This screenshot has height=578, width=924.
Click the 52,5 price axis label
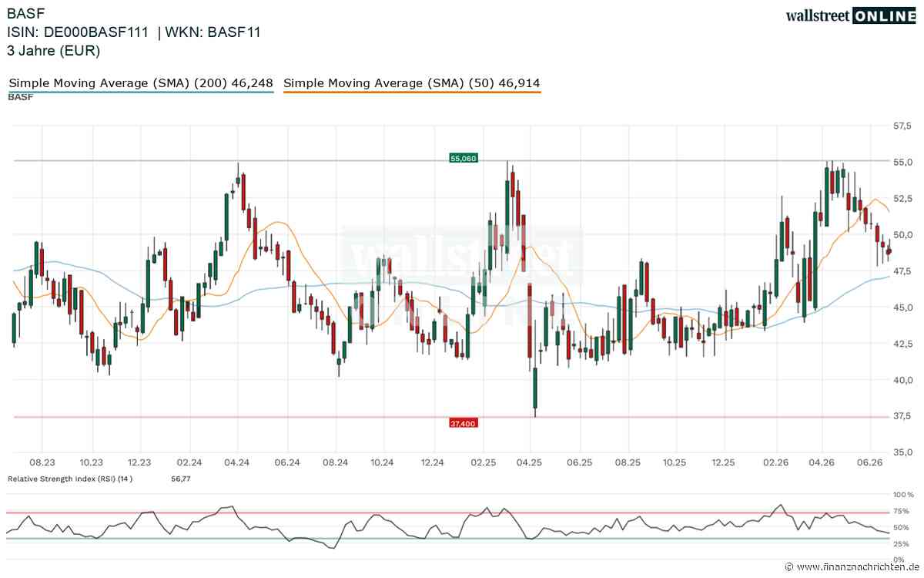tap(902, 198)
